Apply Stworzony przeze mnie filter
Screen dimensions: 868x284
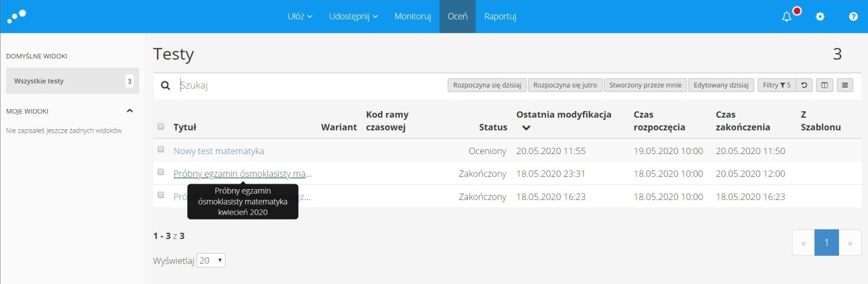coord(645,85)
